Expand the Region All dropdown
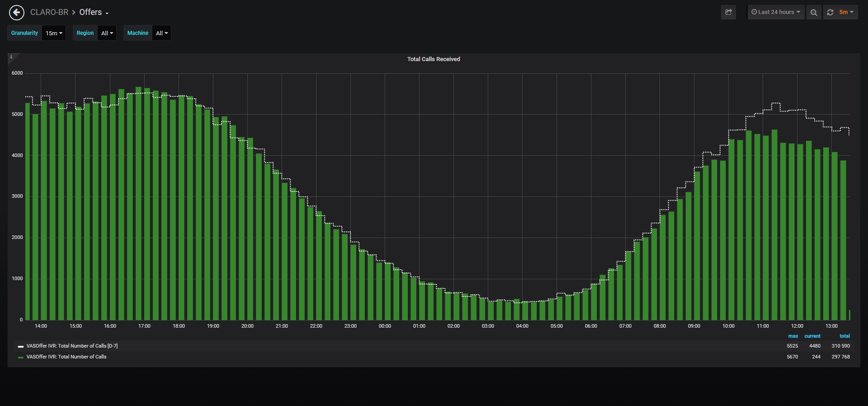This screenshot has height=406, width=868. [107, 33]
